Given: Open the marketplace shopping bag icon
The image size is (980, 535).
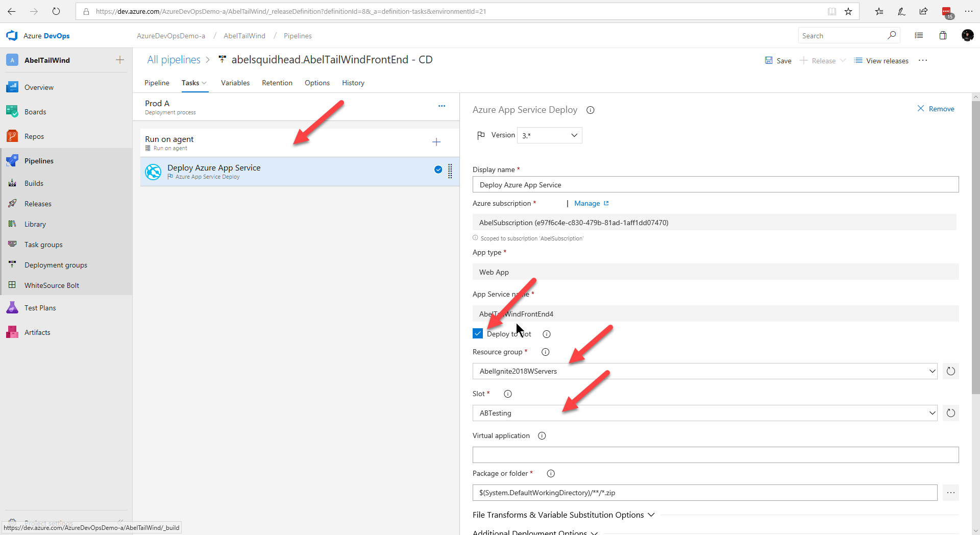Looking at the screenshot, I should coord(943,35).
